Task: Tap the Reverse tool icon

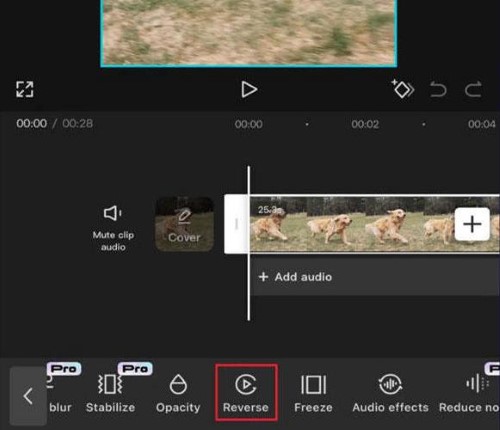Action: (246, 384)
